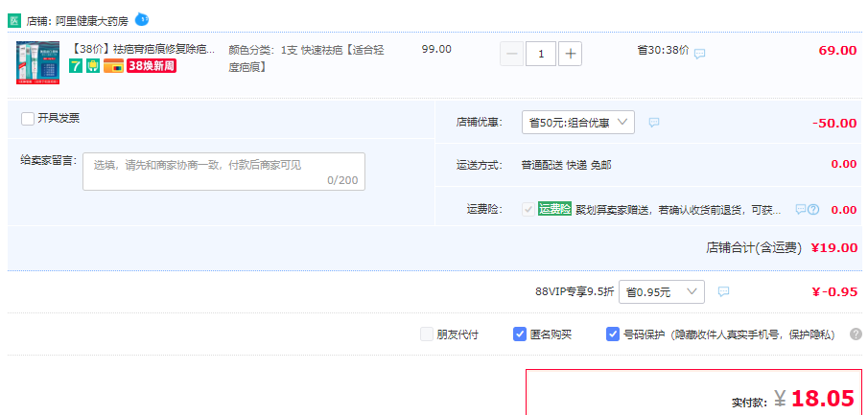
Task: Click the quantity input showing 1
Action: (541, 54)
